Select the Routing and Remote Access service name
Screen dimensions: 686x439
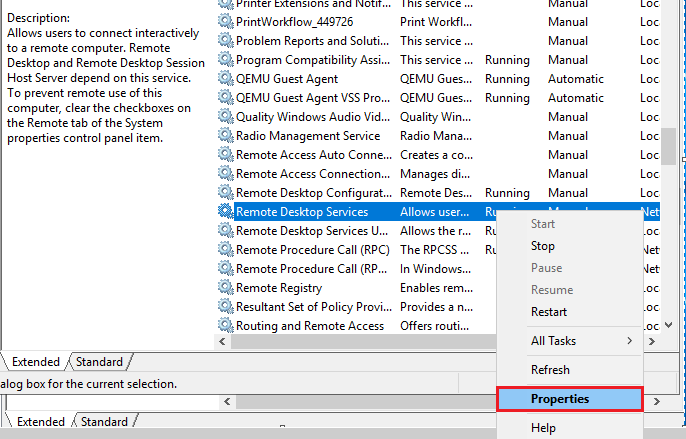coord(310,326)
